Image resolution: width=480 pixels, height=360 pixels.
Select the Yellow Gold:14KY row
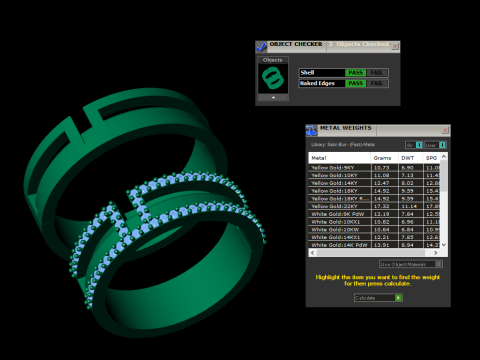click(374, 183)
